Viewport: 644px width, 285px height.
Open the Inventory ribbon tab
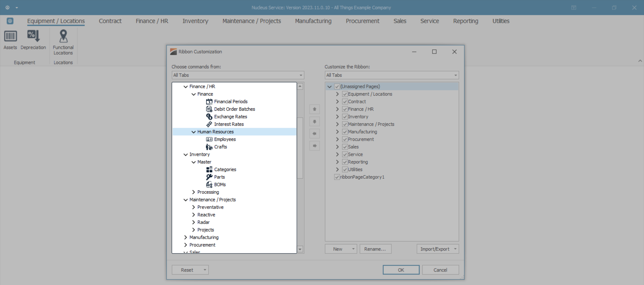(x=195, y=21)
